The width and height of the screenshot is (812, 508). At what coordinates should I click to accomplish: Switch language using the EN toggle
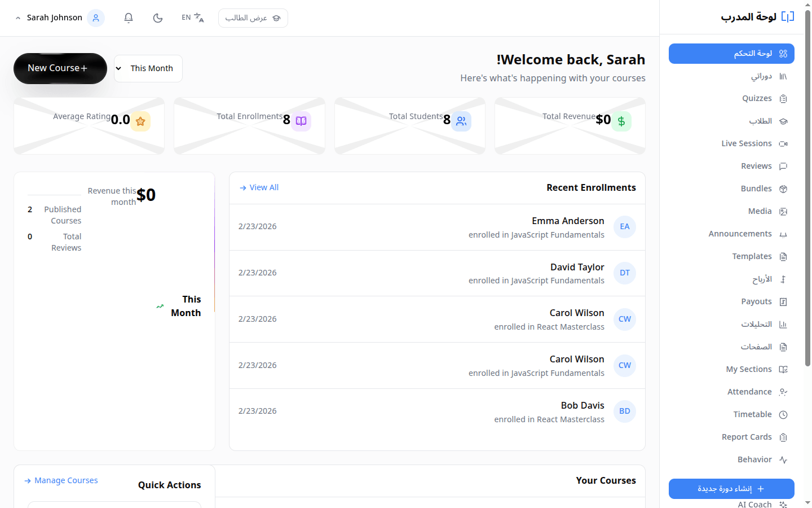click(x=192, y=17)
